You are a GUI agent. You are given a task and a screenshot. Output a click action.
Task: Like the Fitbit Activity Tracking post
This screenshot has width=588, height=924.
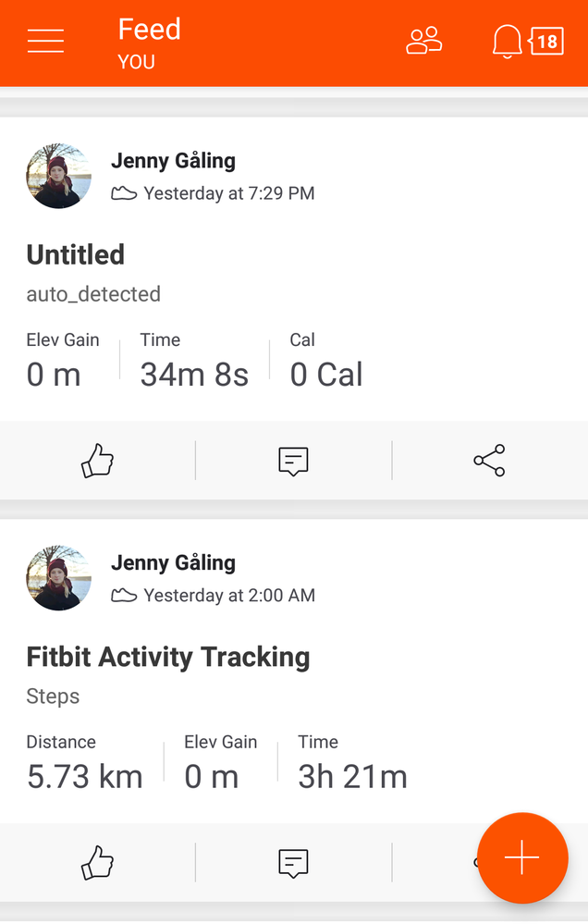click(x=97, y=863)
